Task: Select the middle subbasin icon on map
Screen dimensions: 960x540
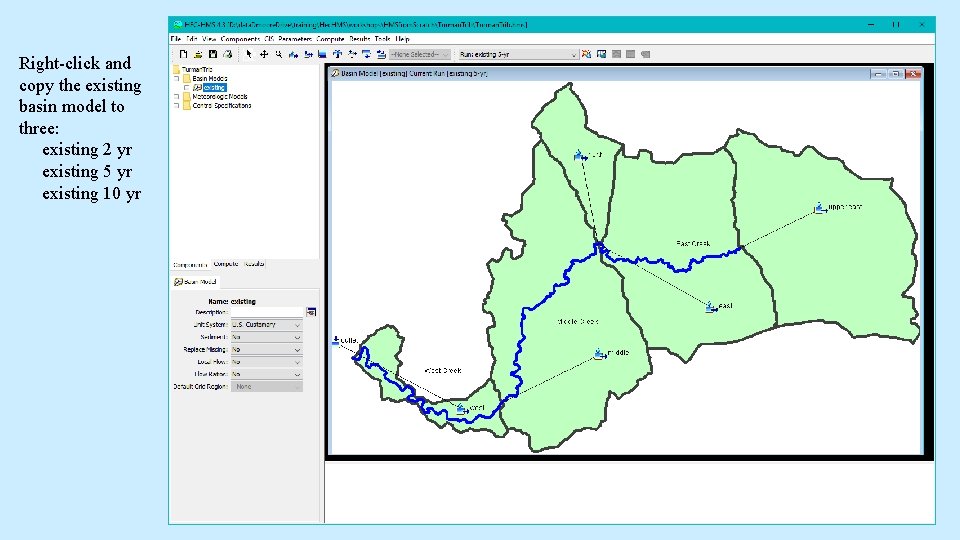Action: click(x=599, y=354)
